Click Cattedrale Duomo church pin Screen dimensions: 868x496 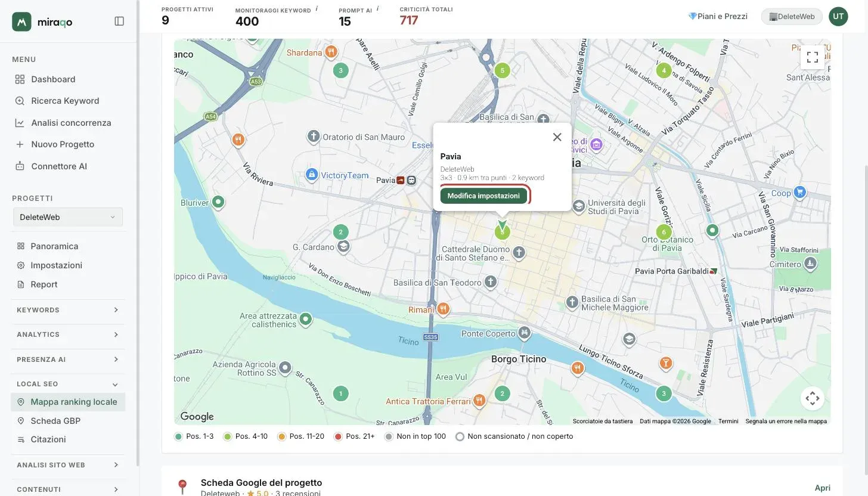click(519, 252)
